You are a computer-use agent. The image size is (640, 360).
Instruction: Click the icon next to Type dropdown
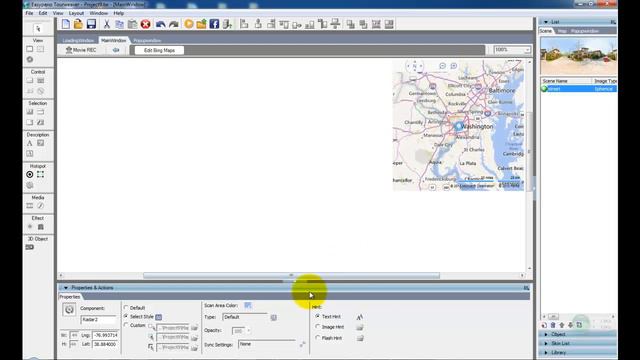pyautogui.click(x=273, y=317)
